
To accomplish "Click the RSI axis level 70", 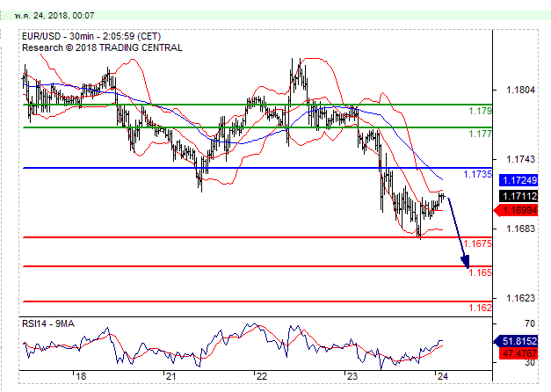I will click(530, 323).
